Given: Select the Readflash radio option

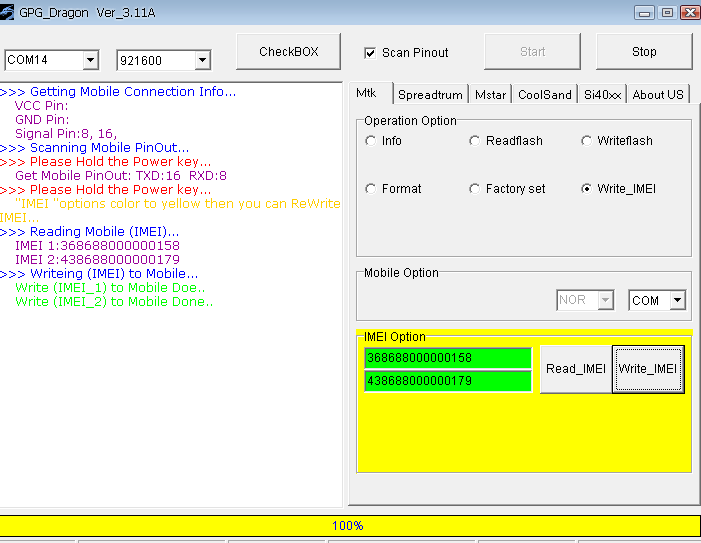Looking at the screenshot, I should [x=475, y=141].
